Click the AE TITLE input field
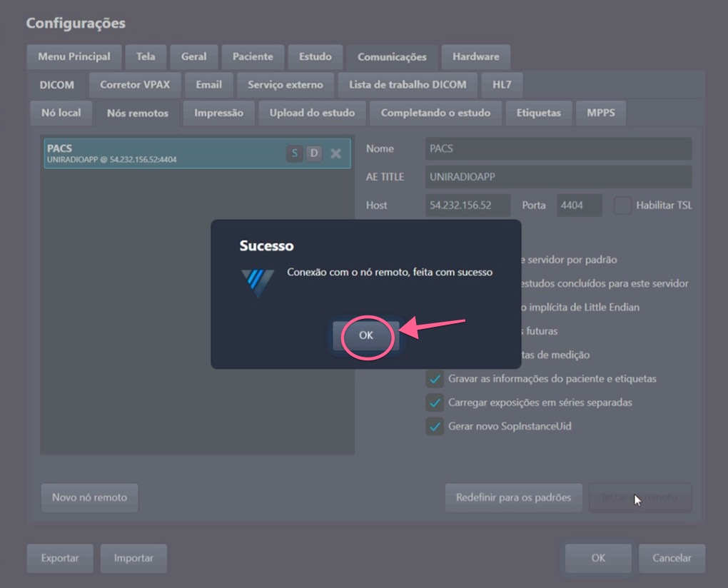 pos(559,177)
